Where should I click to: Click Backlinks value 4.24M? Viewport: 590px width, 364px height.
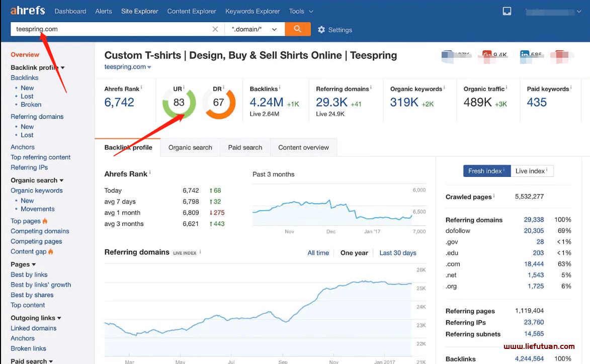[267, 102]
